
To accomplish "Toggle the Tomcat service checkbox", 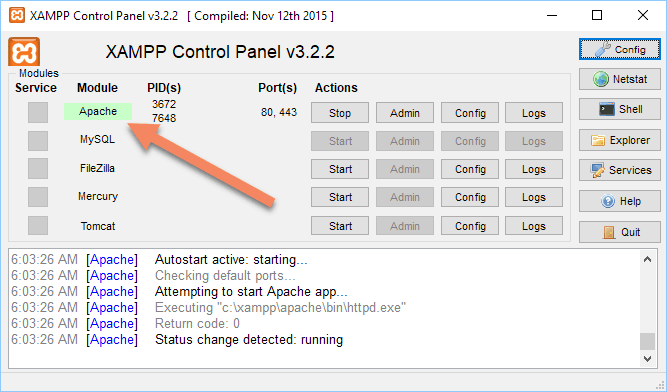I will [x=38, y=225].
